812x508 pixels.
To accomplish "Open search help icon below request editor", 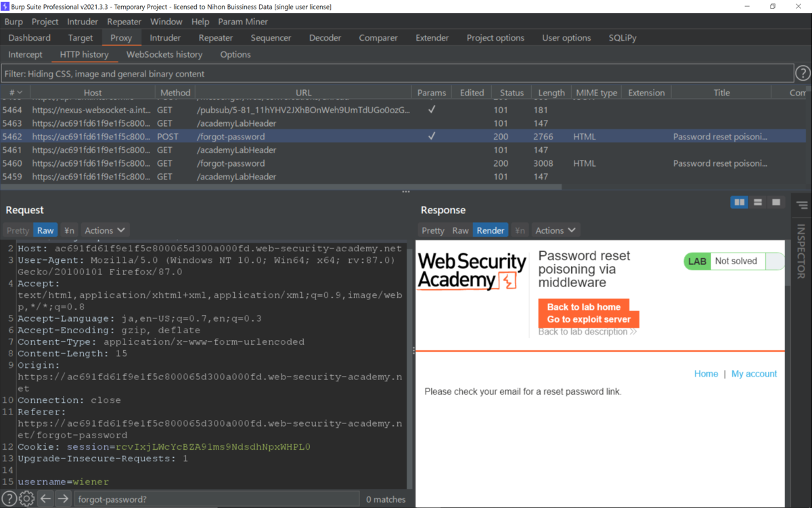I will coord(9,499).
